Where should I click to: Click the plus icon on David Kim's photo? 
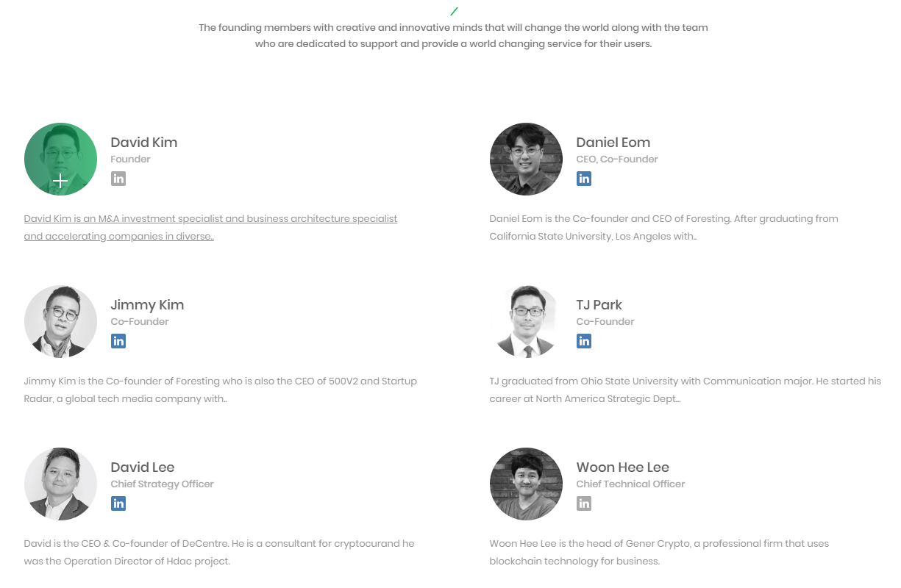point(60,181)
